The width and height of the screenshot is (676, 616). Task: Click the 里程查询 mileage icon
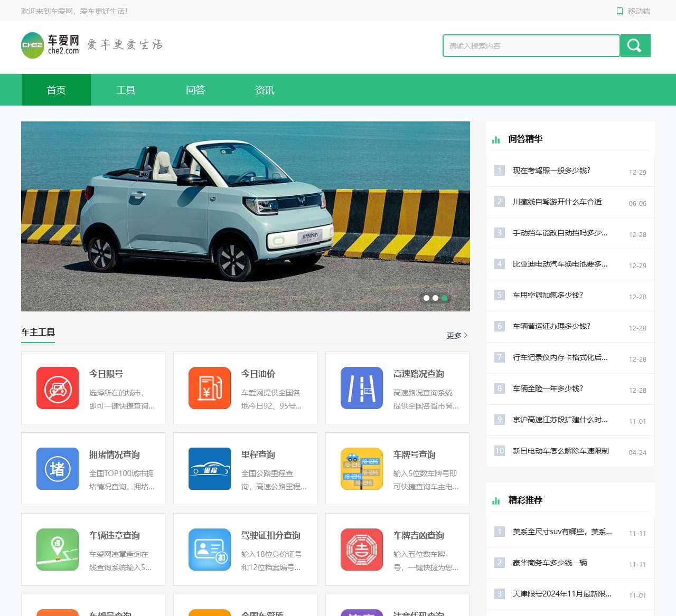pyautogui.click(x=210, y=469)
